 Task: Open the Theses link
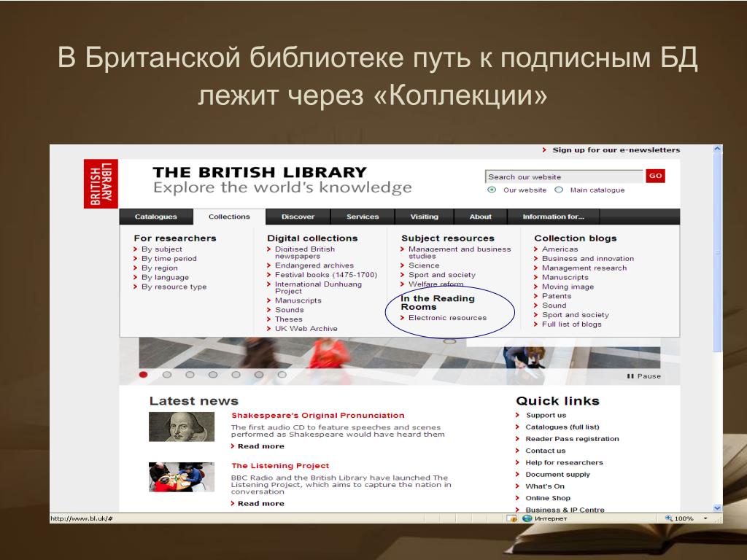[x=288, y=319]
